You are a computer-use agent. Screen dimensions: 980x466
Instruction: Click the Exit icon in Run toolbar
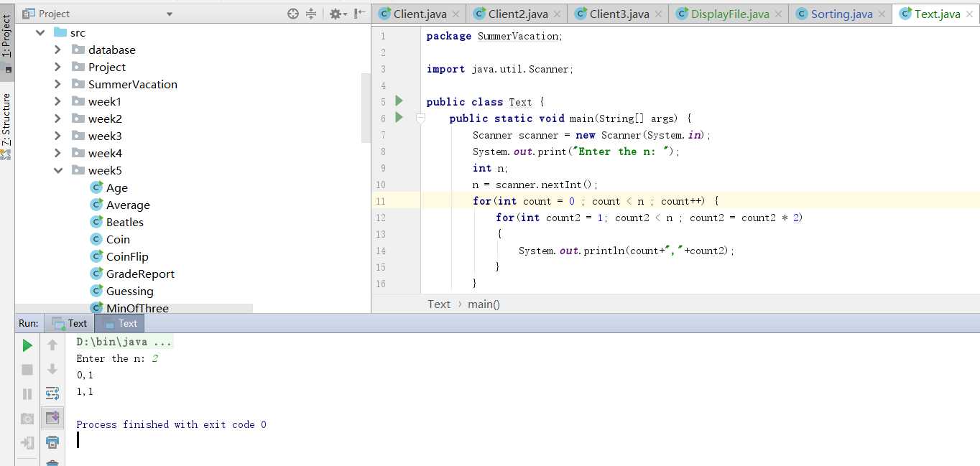coord(27,442)
